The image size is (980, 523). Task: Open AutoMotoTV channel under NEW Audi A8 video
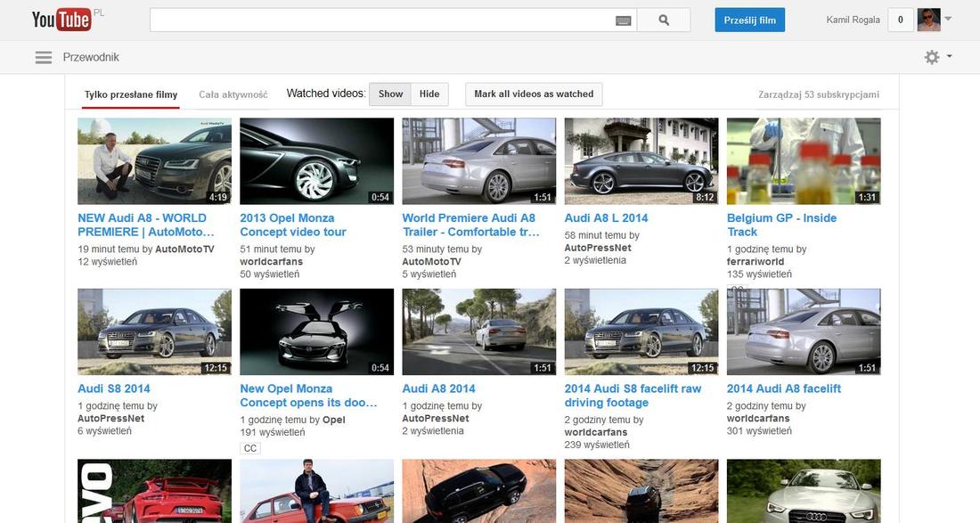[x=184, y=249]
